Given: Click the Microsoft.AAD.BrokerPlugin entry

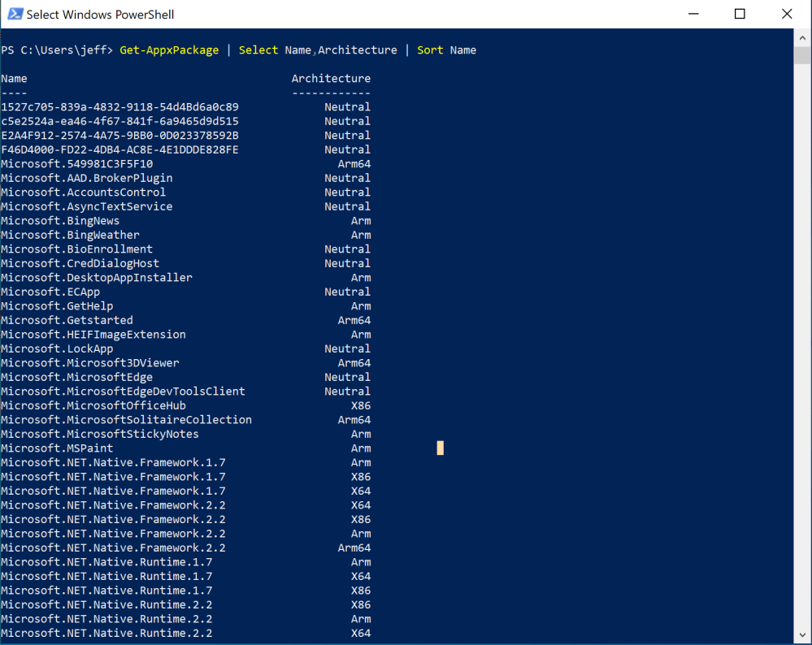Looking at the screenshot, I should click(87, 178).
